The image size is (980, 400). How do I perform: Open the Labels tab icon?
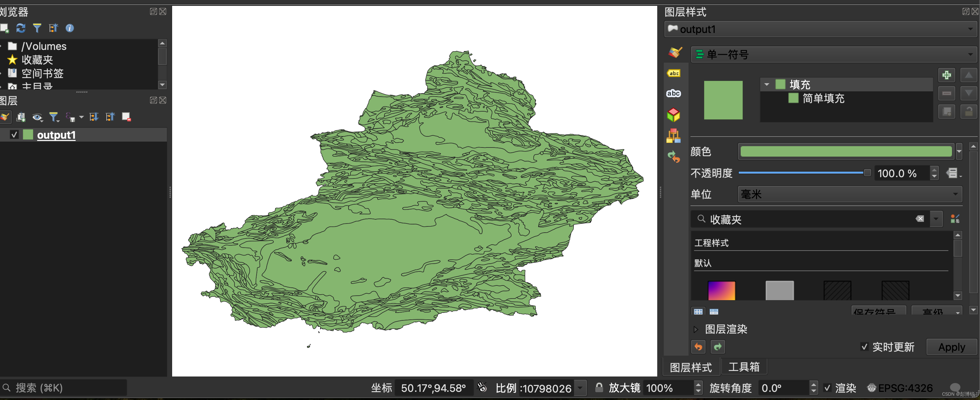[673, 73]
